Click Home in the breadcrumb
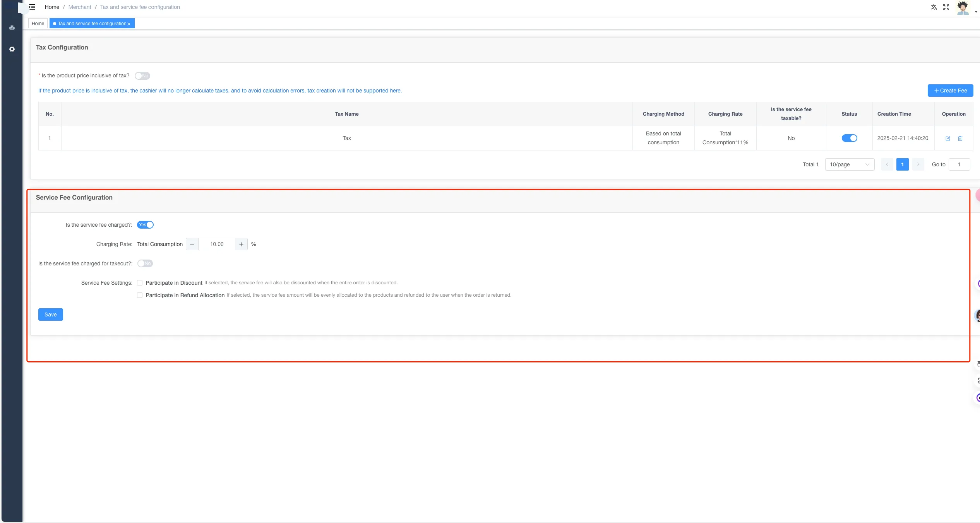 tap(52, 7)
